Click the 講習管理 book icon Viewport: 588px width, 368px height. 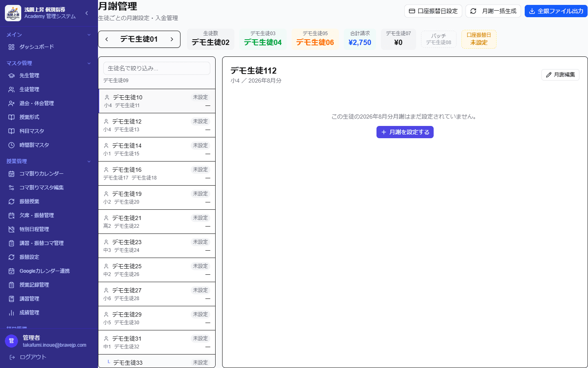click(x=11, y=299)
